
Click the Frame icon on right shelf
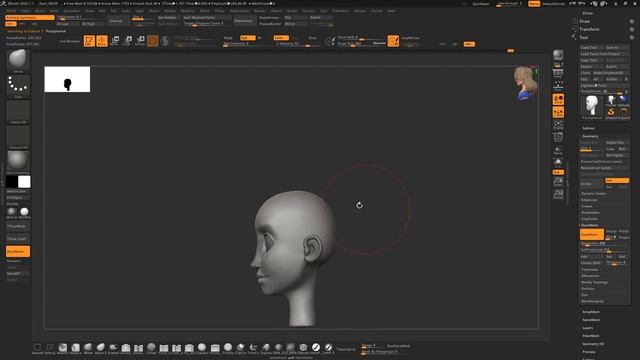coord(558,125)
